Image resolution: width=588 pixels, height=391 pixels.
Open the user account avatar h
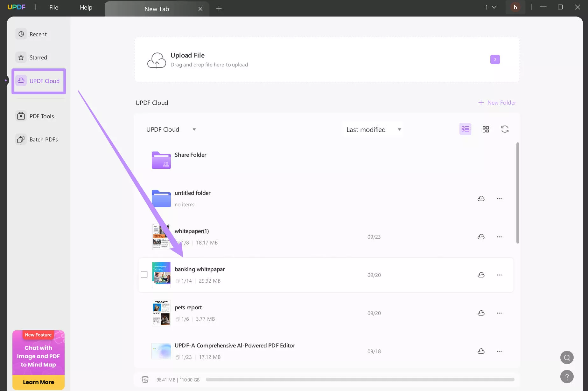click(515, 7)
